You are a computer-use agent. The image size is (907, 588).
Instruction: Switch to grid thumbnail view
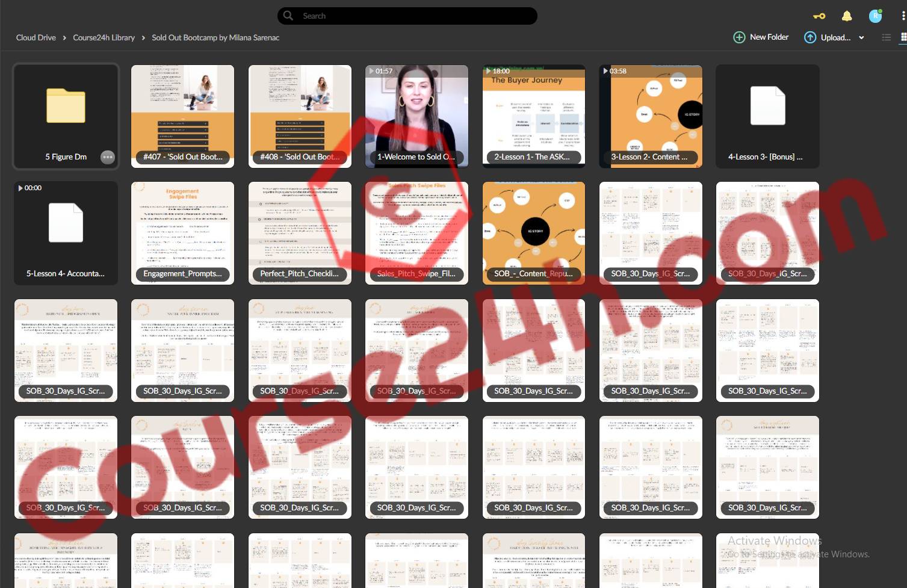(903, 37)
